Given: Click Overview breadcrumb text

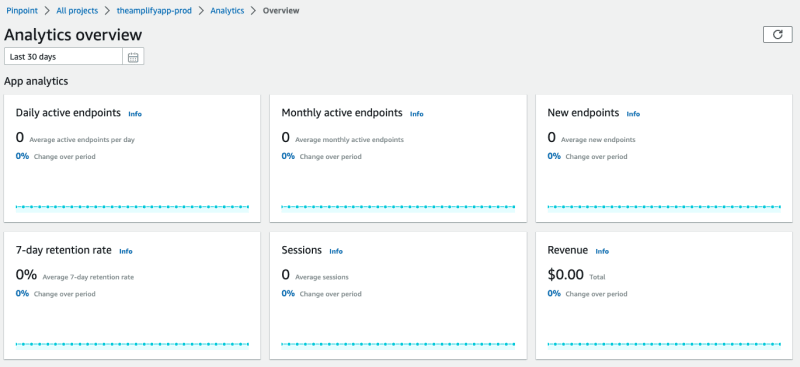Looking at the screenshot, I should [281, 10].
